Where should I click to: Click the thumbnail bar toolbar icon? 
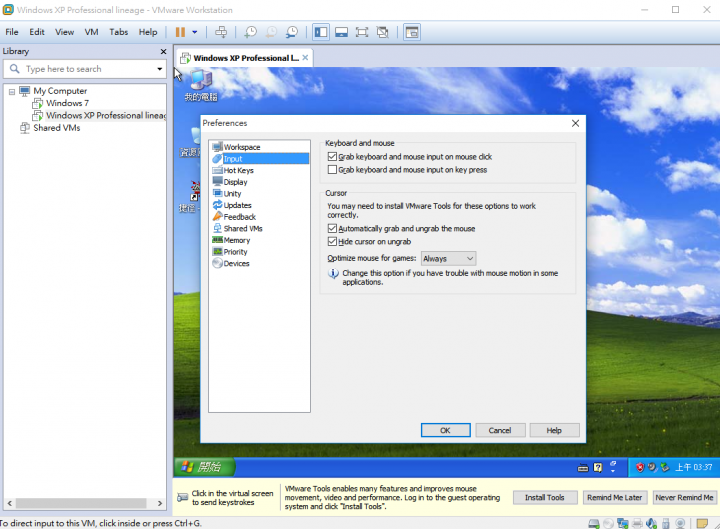pyautogui.click(x=341, y=32)
